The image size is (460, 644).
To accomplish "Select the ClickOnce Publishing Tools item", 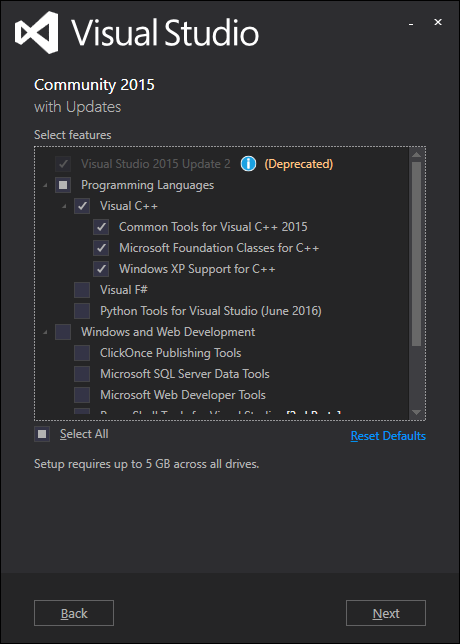I will click(x=170, y=353).
